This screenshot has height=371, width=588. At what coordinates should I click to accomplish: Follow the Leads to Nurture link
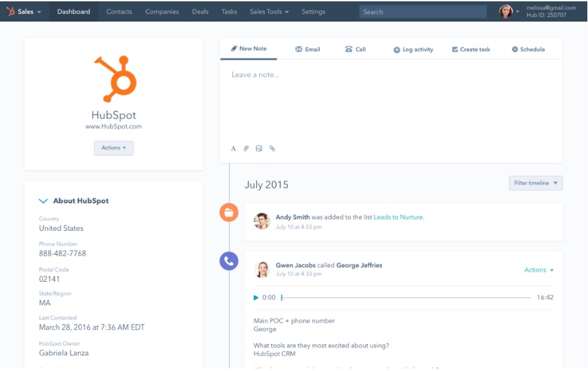[x=398, y=217]
